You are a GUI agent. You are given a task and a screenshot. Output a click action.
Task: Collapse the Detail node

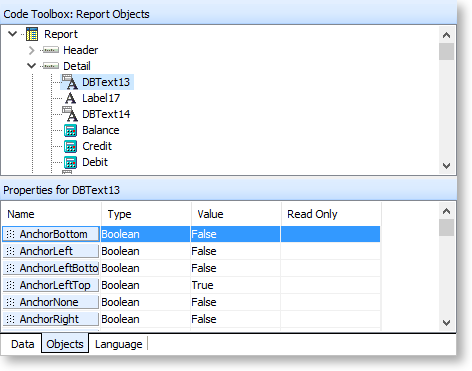(x=32, y=66)
